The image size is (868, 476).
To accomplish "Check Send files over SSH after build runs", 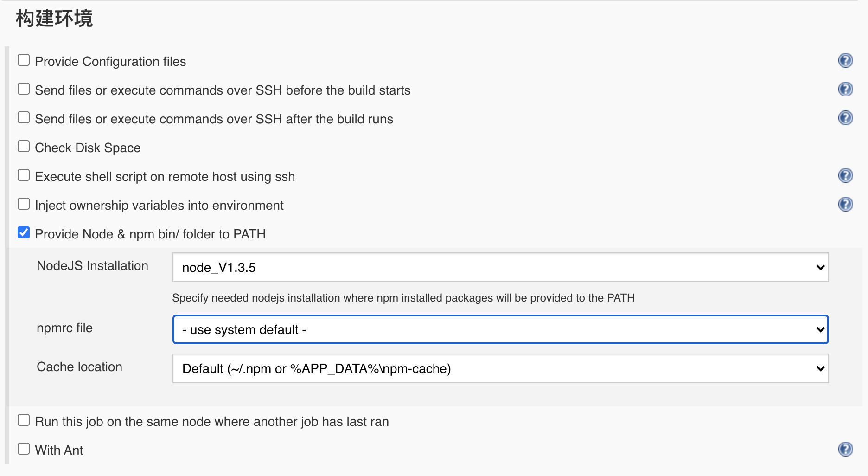I will pyautogui.click(x=24, y=118).
